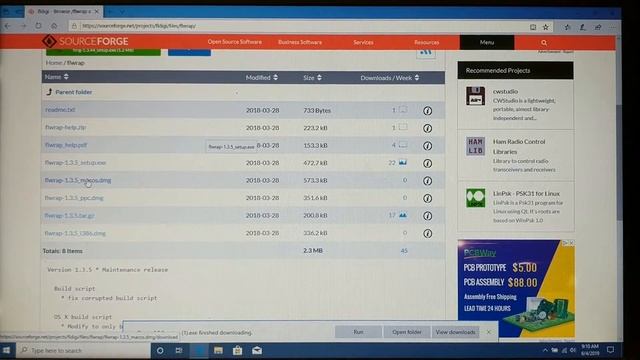640x360 pixels.
Task: Open the Services menu
Action: click(363, 42)
